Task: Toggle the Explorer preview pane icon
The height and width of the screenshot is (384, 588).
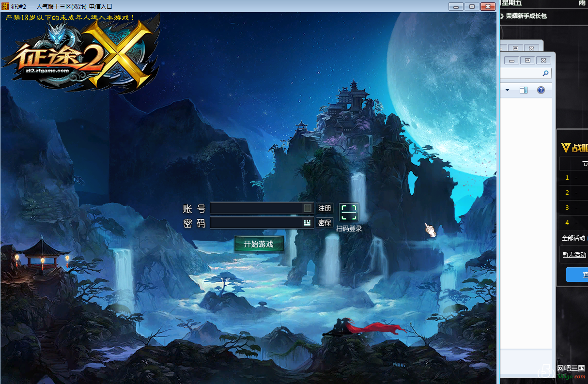Action: click(523, 90)
